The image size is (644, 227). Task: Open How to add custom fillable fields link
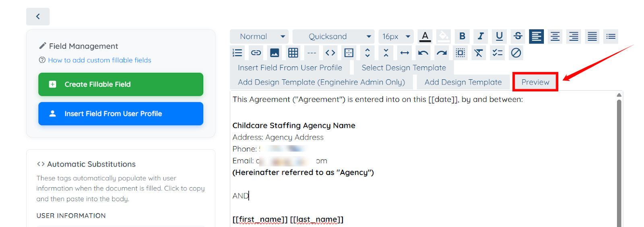click(x=99, y=60)
